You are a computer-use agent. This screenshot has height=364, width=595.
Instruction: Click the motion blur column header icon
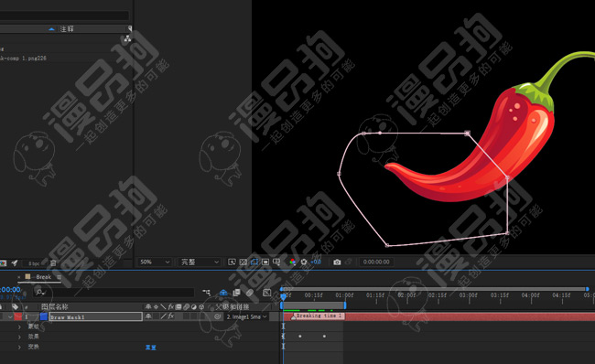[187, 306]
